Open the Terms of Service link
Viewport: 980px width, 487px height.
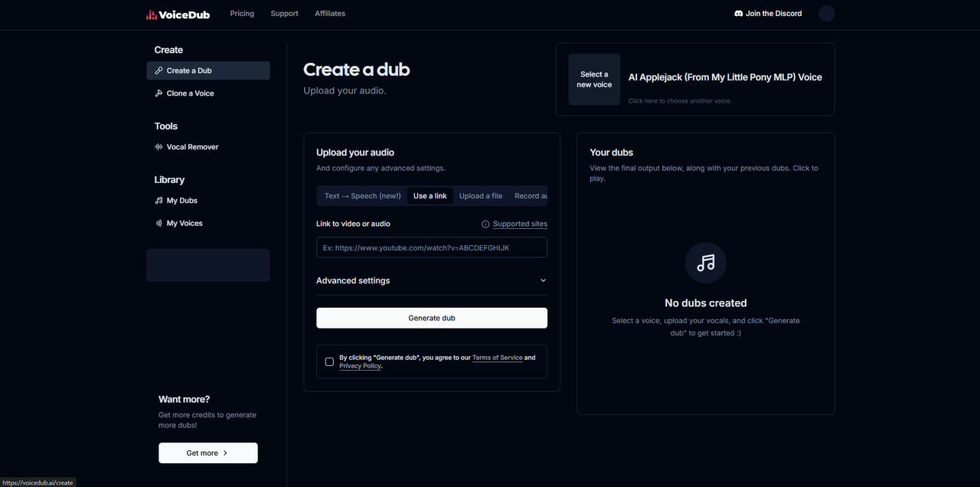pyautogui.click(x=498, y=358)
